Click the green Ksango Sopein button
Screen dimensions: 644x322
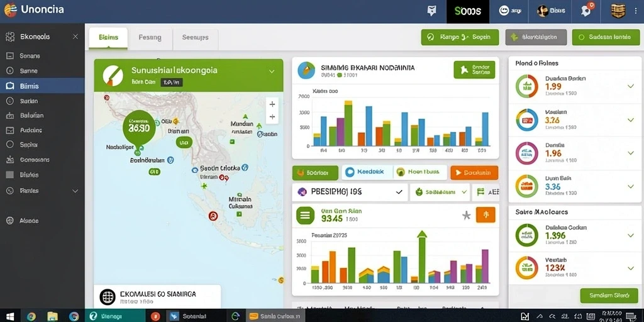pos(460,37)
